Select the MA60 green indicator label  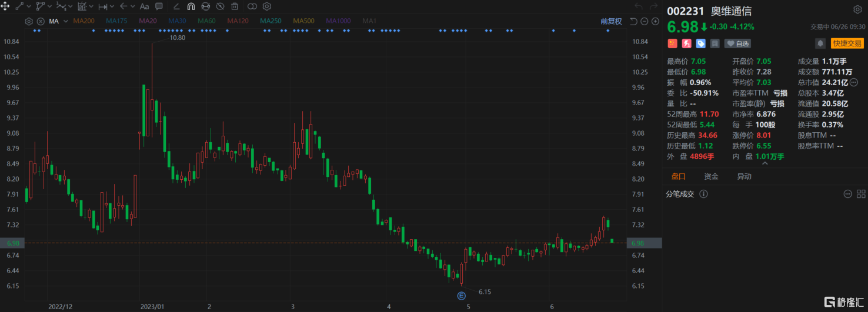point(206,21)
